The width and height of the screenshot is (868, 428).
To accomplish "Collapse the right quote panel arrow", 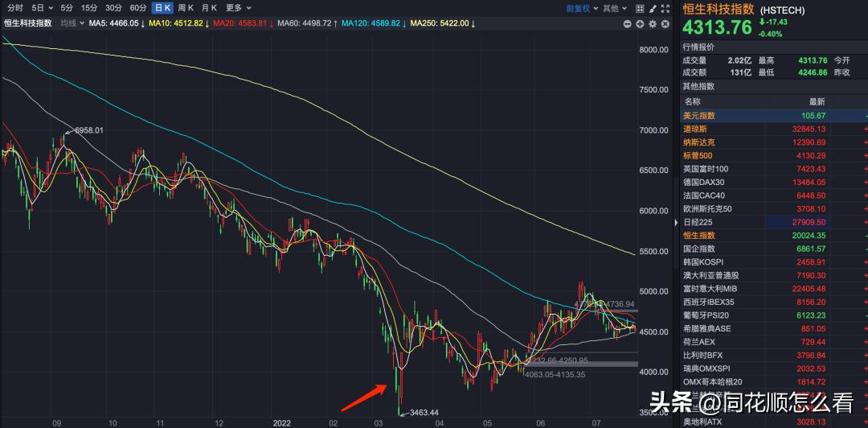I will pos(675,222).
